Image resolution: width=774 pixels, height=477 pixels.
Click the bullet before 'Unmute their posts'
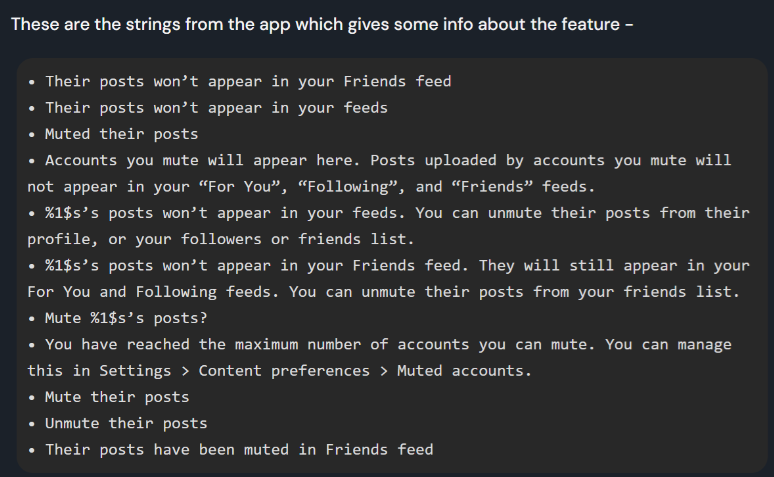click(32, 424)
